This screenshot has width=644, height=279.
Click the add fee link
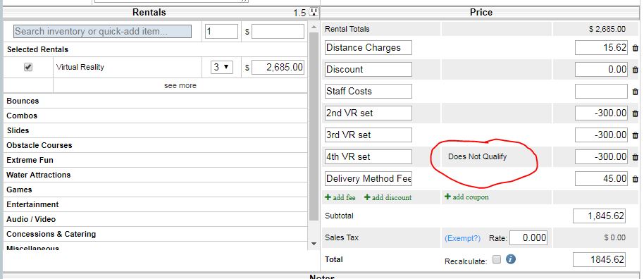pyautogui.click(x=340, y=197)
